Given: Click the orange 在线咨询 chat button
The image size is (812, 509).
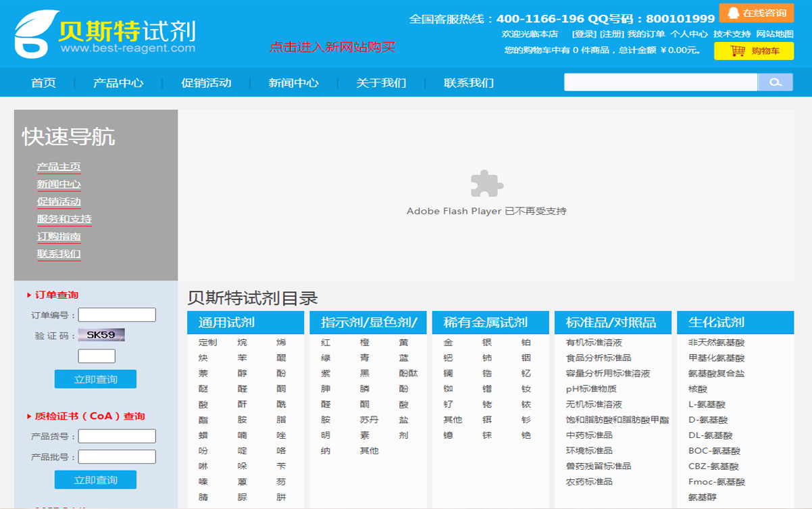Looking at the screenshot, I should [756, 13].
